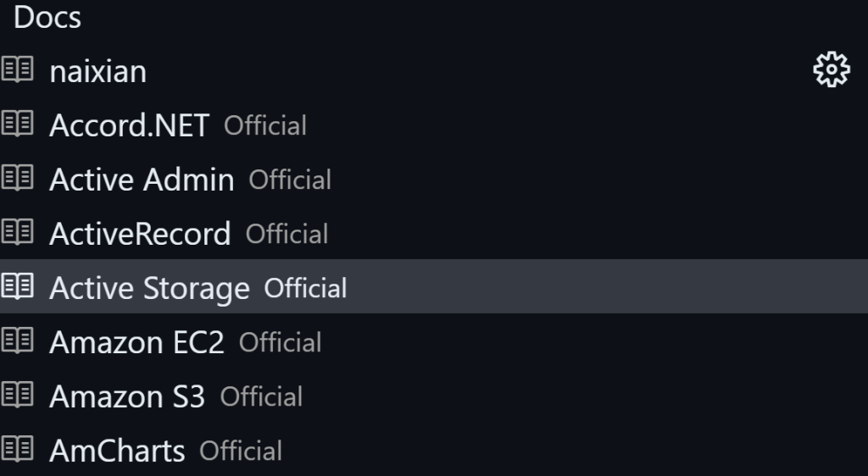Click the Official label beside Amazon EC2
The width and height of the screenshot is (868, 476).
pyautogui.click(x=280, y=342)
